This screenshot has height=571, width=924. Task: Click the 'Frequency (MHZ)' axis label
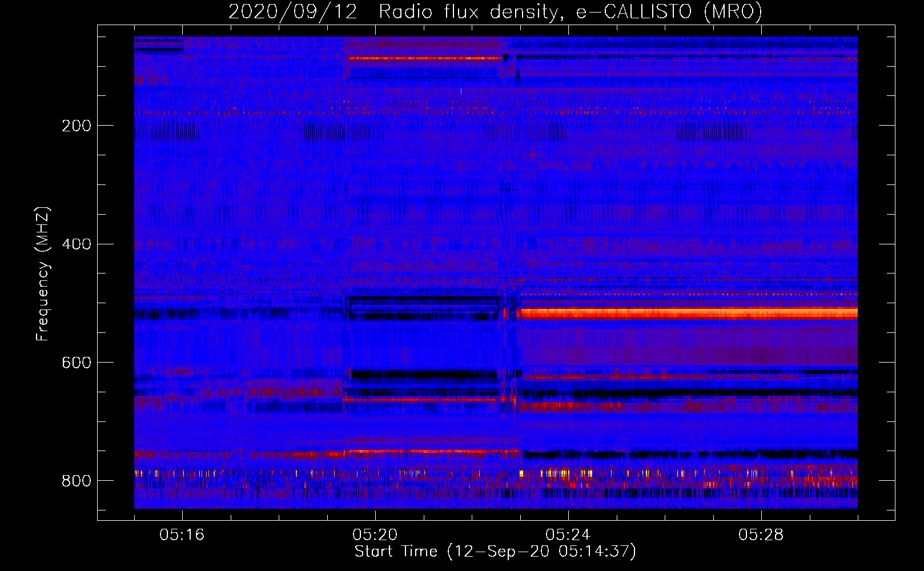(42, 274)
